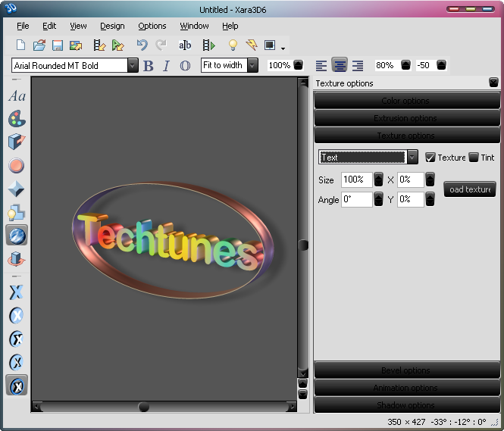Click the Save disk icon

pos(58,45)
